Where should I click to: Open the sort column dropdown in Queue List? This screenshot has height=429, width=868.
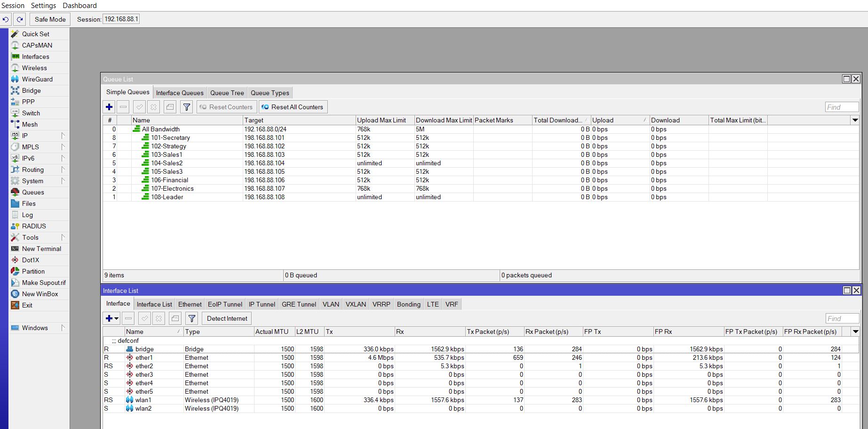tap(855, 120)
